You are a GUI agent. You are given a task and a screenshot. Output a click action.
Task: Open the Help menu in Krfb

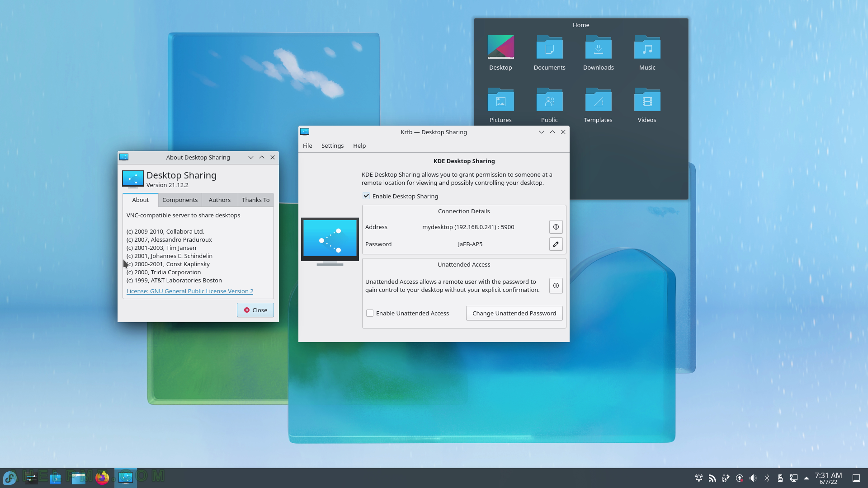[x=359, y=145]
